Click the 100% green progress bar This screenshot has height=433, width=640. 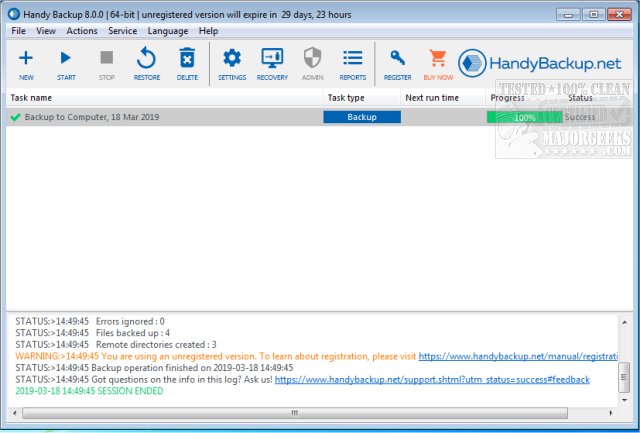point(524,118)
